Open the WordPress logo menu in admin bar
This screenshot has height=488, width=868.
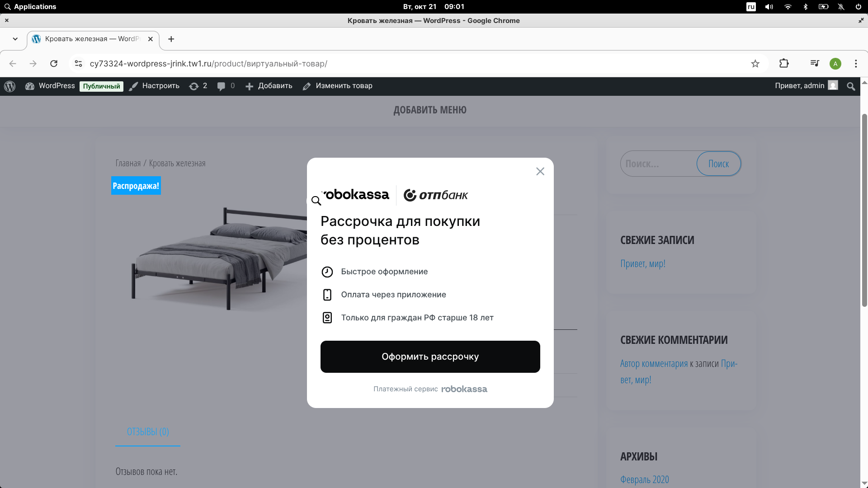9,86
